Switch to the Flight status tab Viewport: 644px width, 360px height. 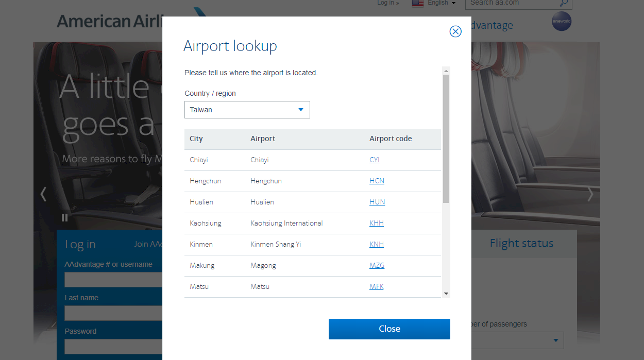click(521, 244)
